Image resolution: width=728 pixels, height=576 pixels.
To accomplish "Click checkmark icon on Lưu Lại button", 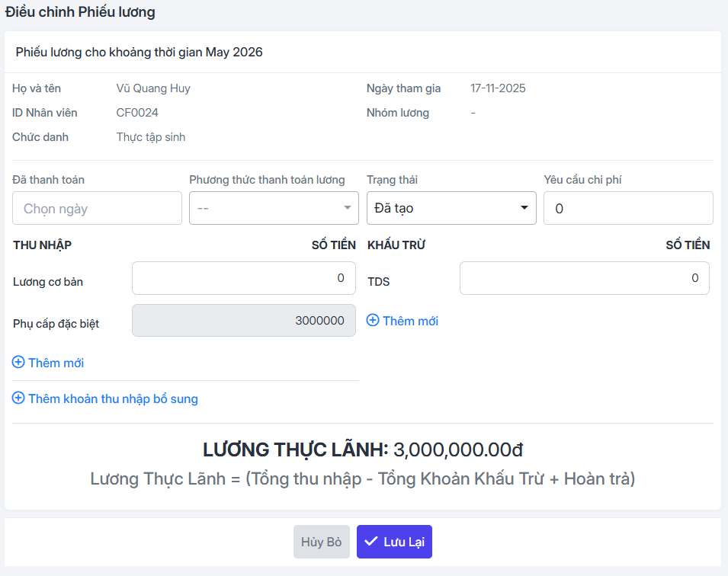I will coord(370,541).
